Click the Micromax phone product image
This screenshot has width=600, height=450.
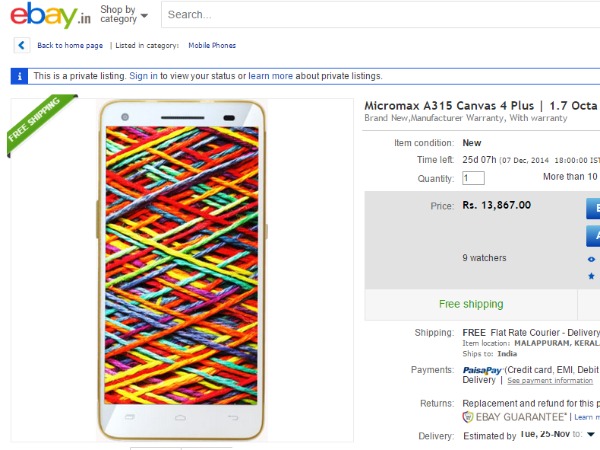[181, 270]
